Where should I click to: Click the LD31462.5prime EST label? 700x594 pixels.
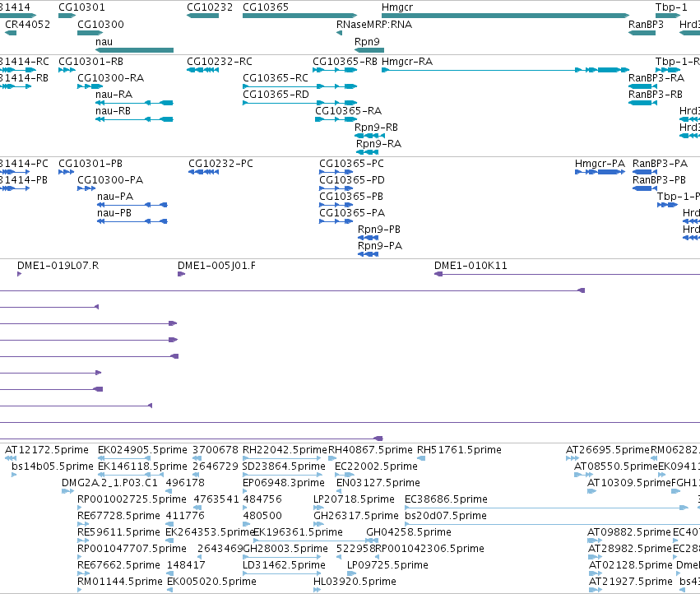coord(284,565)
